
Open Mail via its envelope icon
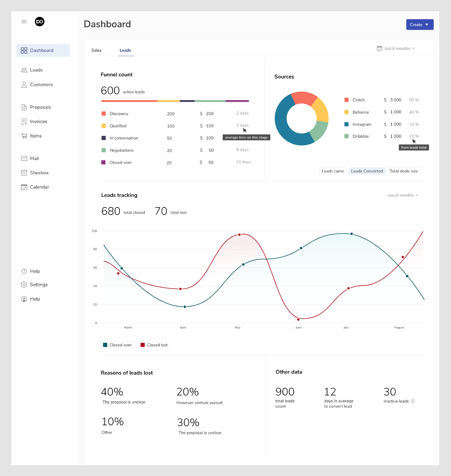[x=24, y=158]
